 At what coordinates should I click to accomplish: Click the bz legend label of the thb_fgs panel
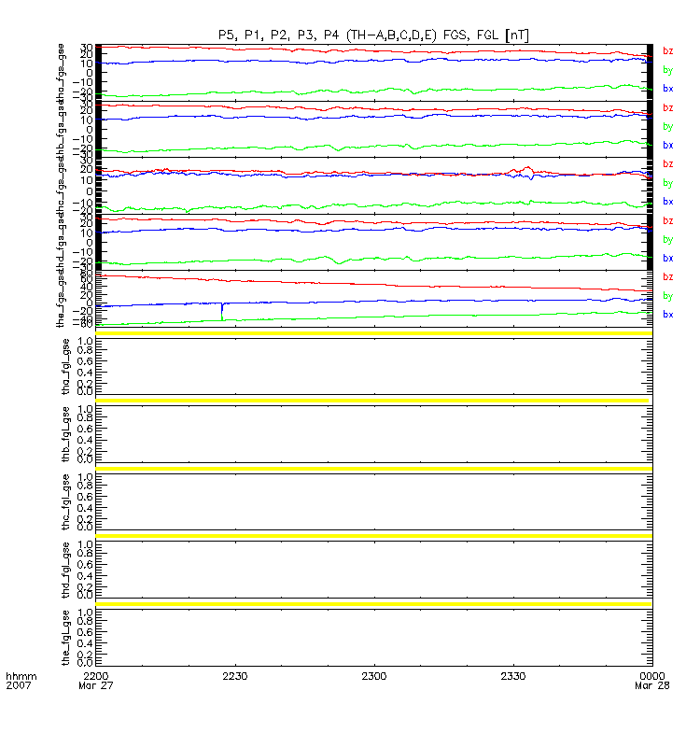coord(667,107)
